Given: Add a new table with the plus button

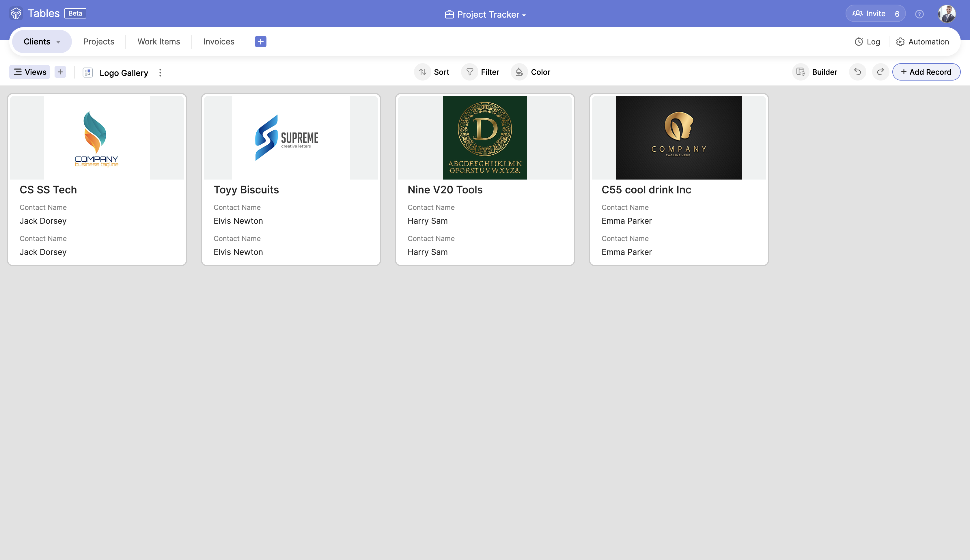Looking at the screenshot, I should pyautogui.click(x=260, y=42).
